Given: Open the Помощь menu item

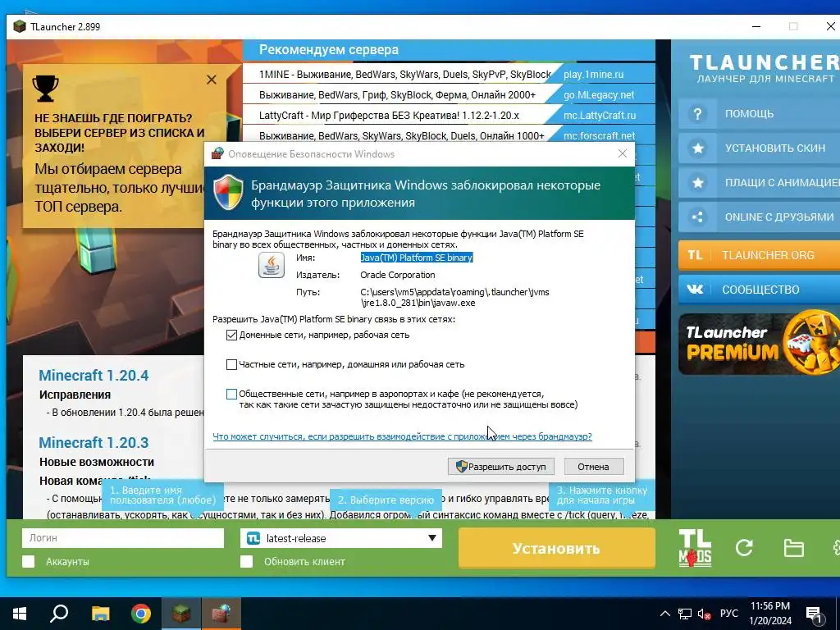Looking at the screenshot, I should point(759,113).
